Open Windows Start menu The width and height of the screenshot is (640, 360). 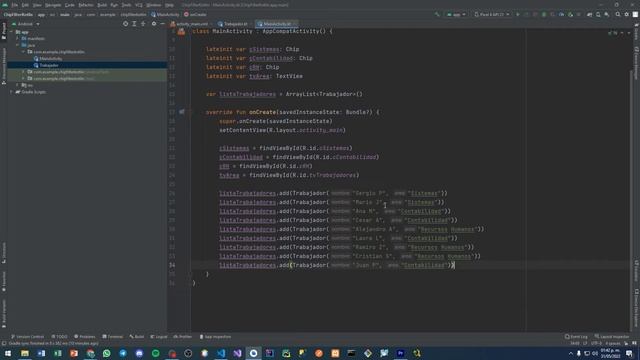[8, 353]
